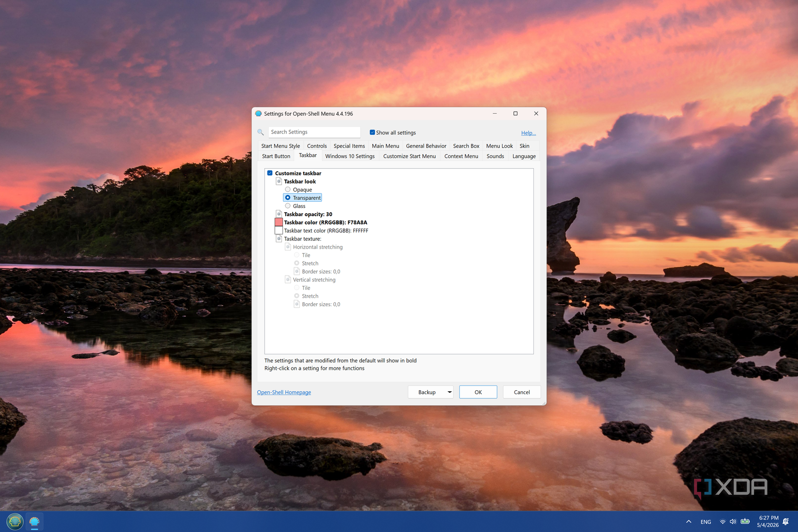Open Windows 10 Settings tab

tap(350, 156)
